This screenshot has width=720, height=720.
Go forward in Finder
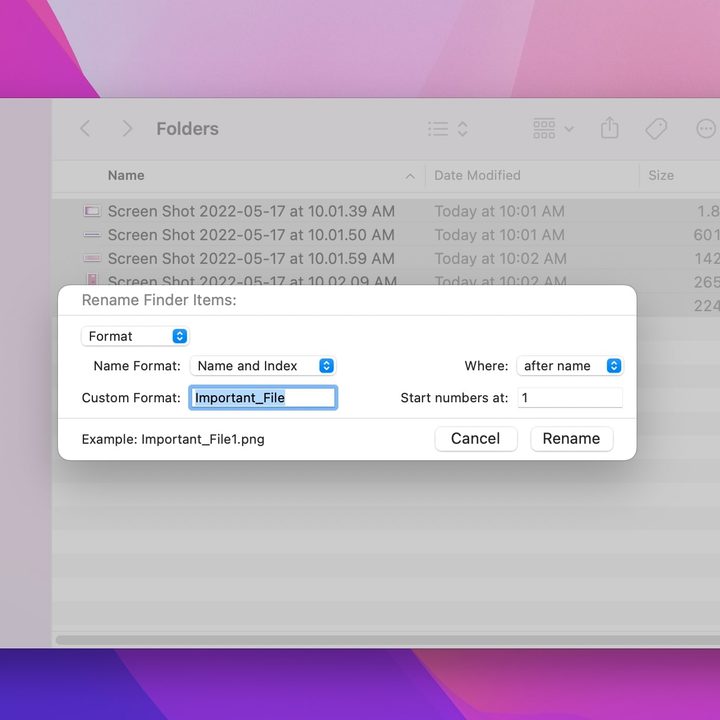(127, 129)
